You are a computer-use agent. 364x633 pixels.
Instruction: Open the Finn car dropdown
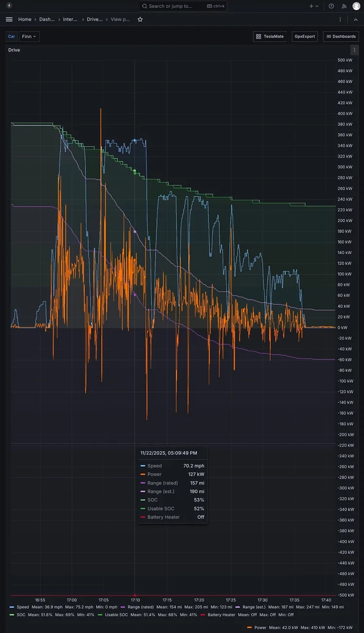[29, 37]
